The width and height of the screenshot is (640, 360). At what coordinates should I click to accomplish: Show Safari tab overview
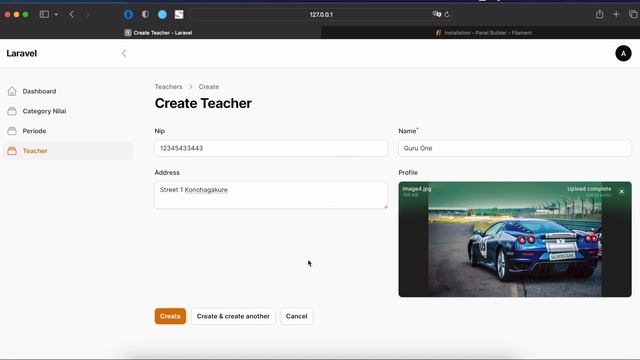pyautogui.click(x=633, y=14)
